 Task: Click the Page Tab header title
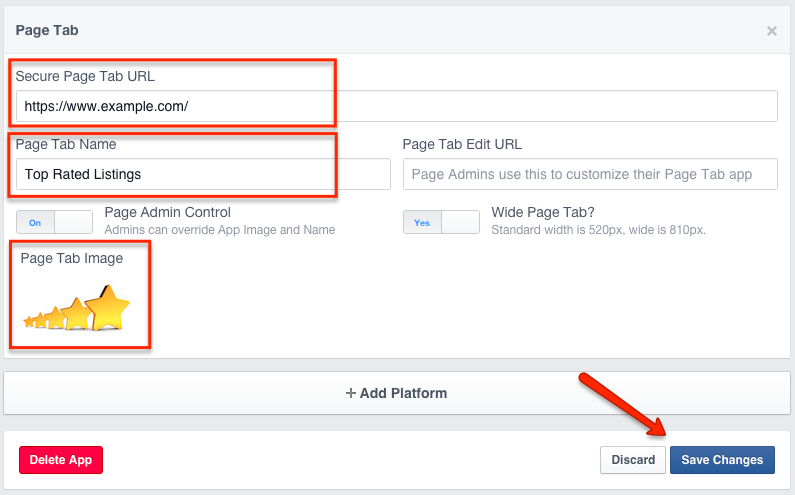pyautogui.click(x=47, y=31)
